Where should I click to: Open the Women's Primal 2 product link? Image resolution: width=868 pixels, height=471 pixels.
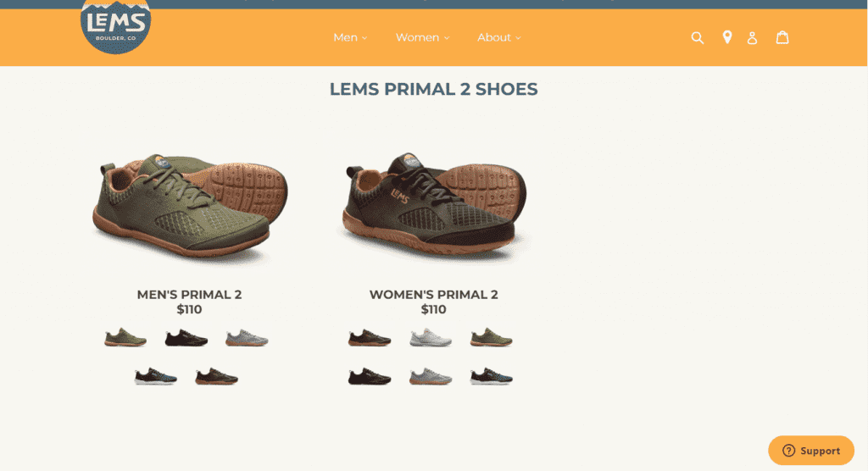pyautogui.click(x=433, y=295)
